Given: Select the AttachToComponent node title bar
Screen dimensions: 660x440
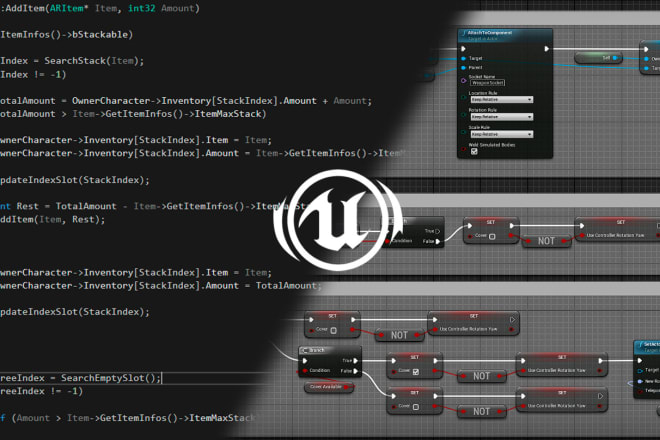Looking at the screenshot, I should pos(505,35).
